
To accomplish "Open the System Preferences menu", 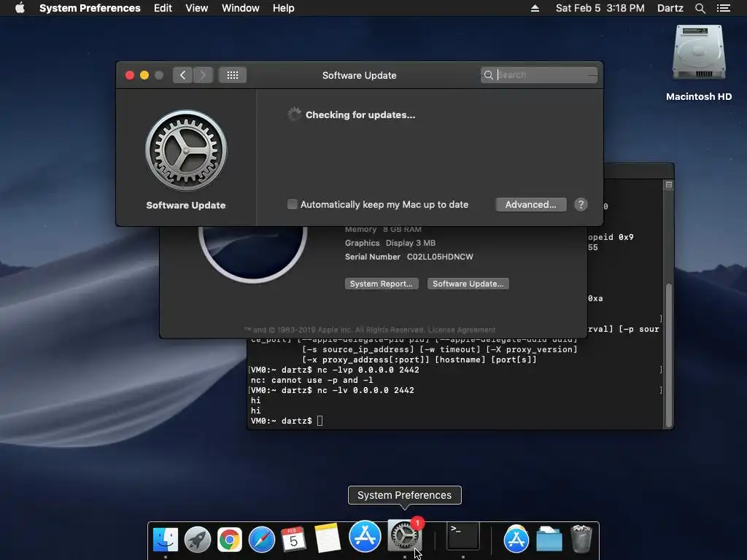I will (x=90, y=8).
